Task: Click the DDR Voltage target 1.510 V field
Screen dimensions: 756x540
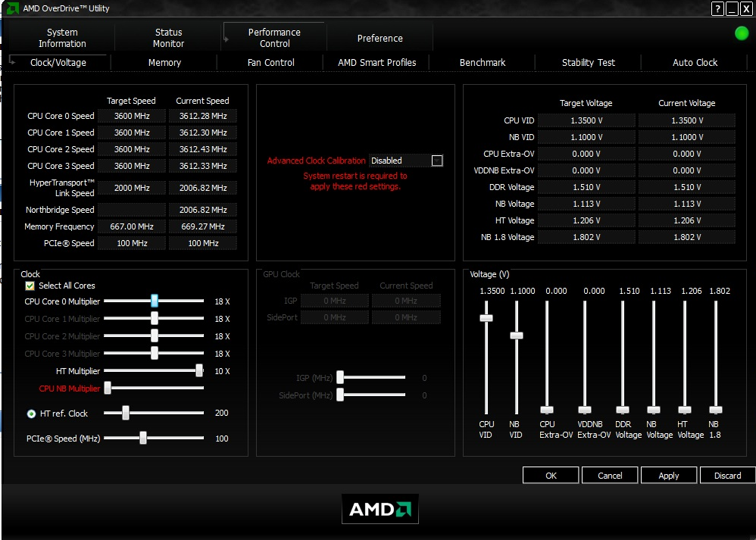Action: tap(586, 187)
